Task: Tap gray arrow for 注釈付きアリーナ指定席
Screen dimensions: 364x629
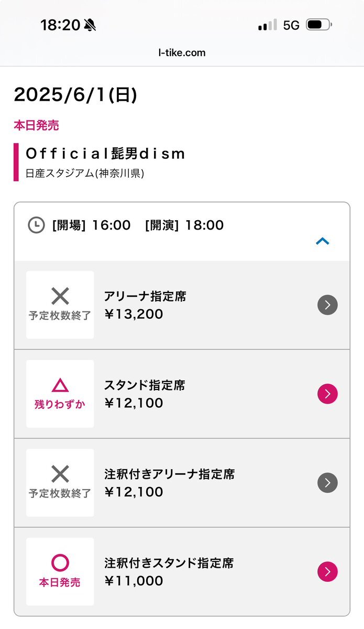Action: point(327,483)
